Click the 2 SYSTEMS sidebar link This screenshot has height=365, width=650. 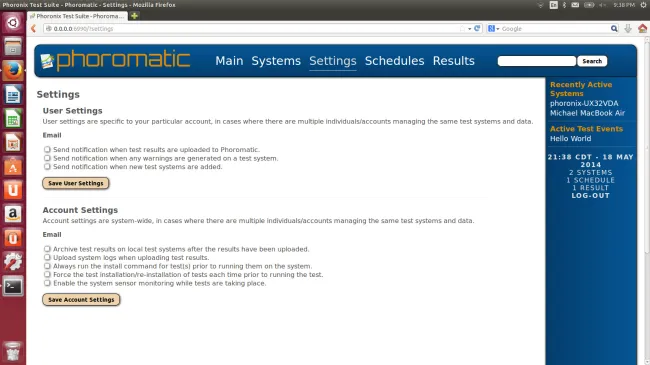pos(591,173)
